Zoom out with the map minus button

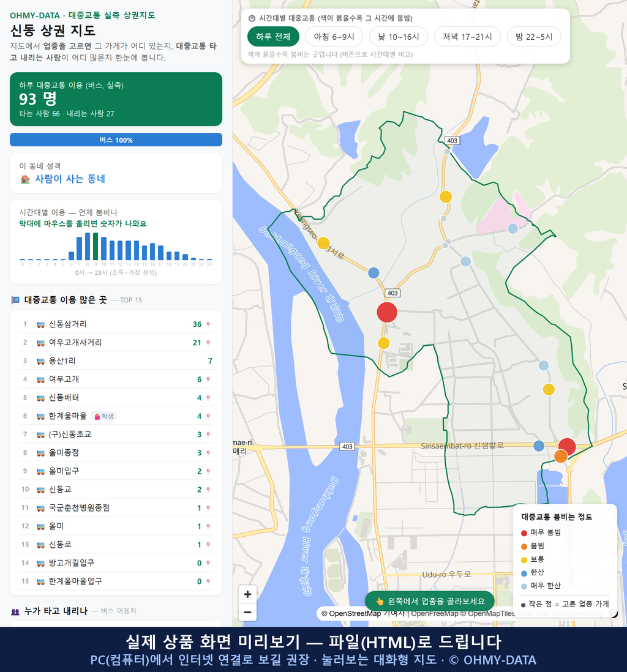(x=247, y=612)
